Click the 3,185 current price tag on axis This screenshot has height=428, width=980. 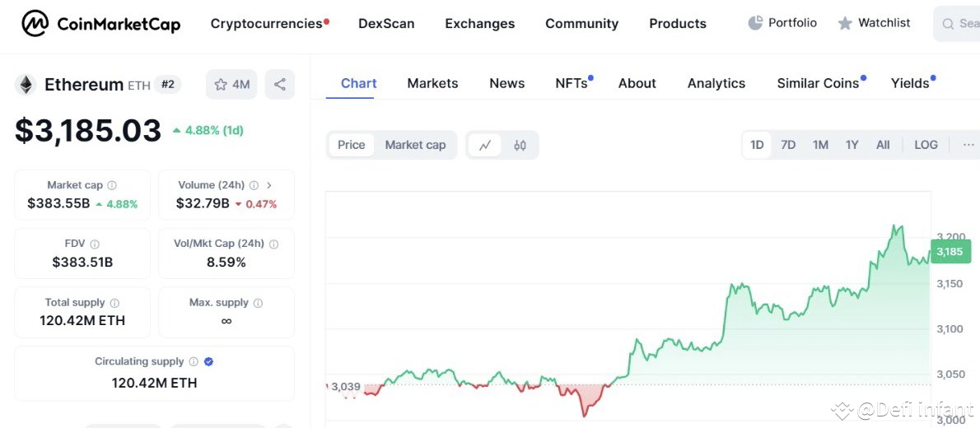click(x=950, y=252)
